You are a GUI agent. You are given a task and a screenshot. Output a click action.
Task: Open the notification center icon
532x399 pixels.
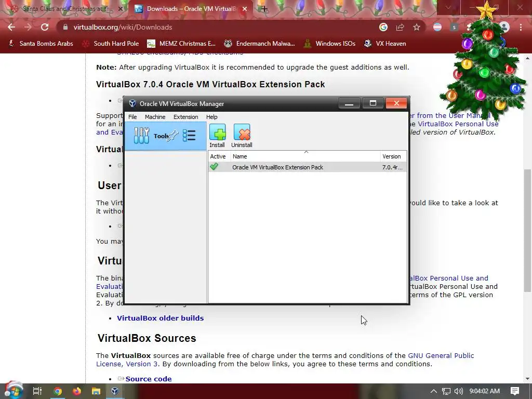(x=515, y=391)
